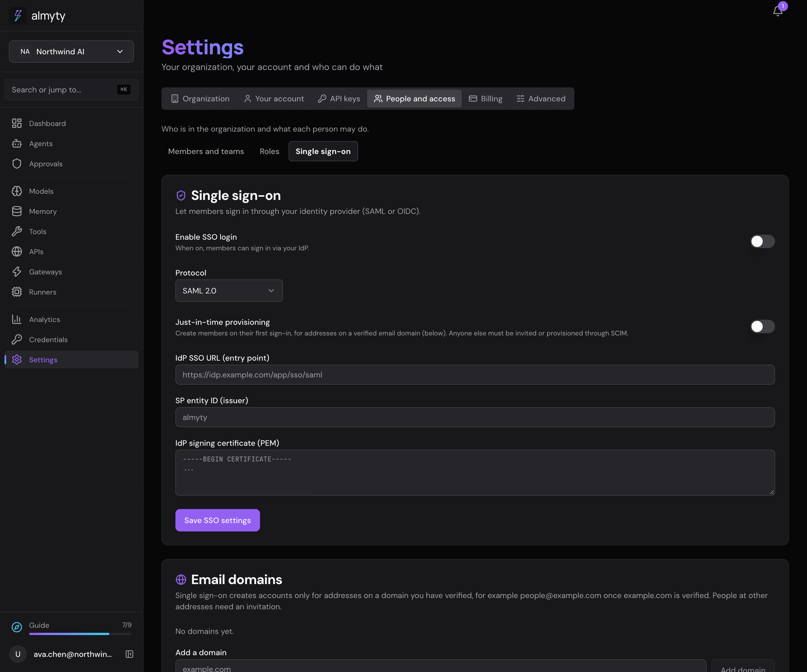The height and width of the screenshot is (672, 807).
Task: Focus the Search or jump to field
Action: (x=71, y=90)
